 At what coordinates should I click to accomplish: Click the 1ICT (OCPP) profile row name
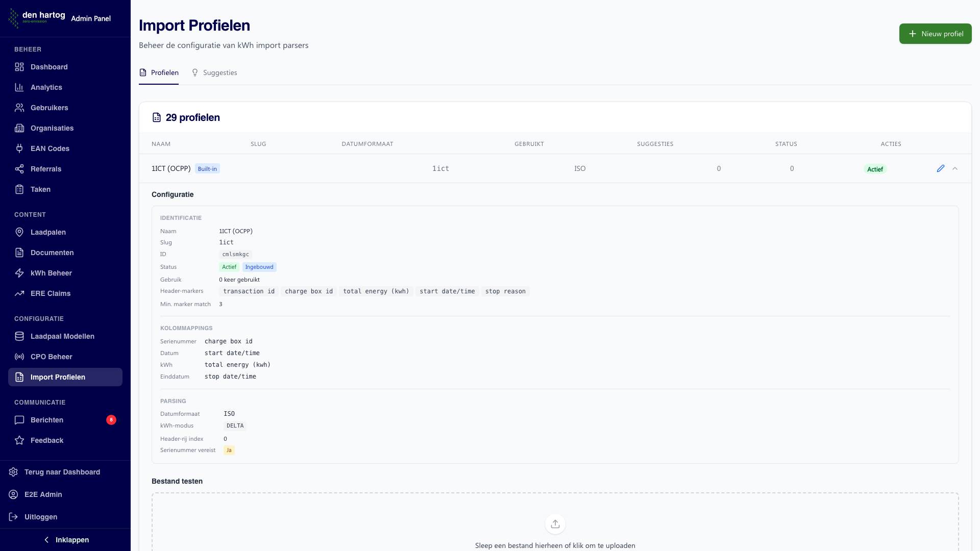tap(171, 168)
